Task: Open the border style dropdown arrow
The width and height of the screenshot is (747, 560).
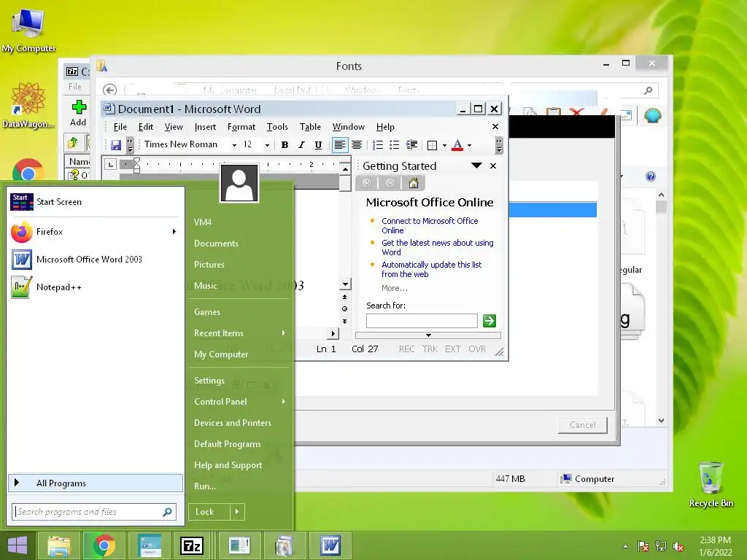Action: coord(444,145)
